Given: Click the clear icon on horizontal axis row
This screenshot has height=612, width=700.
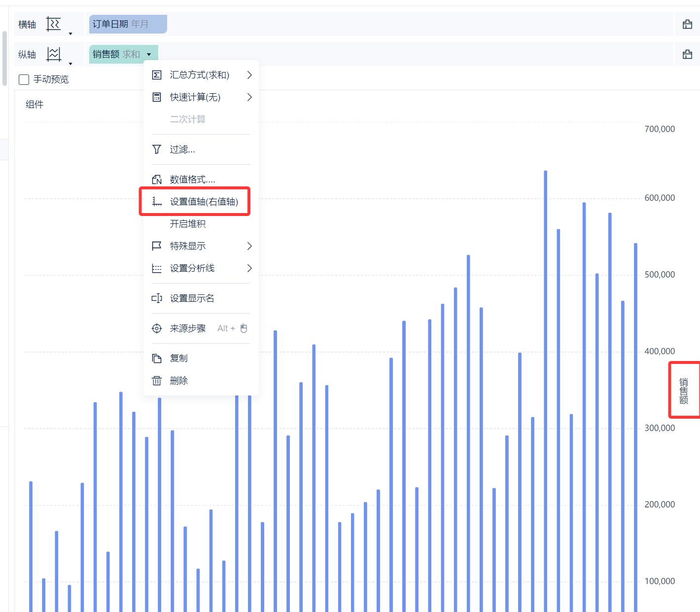Looking at the screenshot, I should [687, 24].
